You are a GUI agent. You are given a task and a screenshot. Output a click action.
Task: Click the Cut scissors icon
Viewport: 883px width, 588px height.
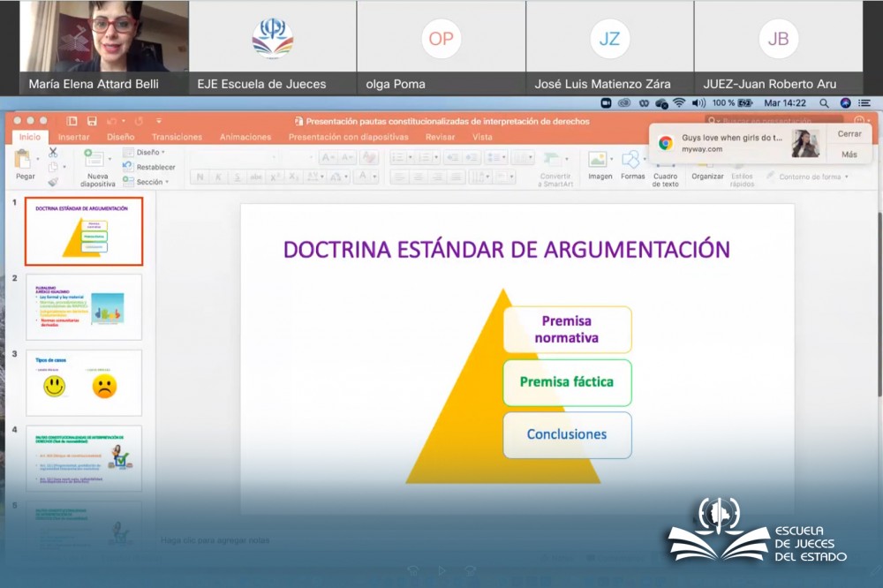[53, 153]
